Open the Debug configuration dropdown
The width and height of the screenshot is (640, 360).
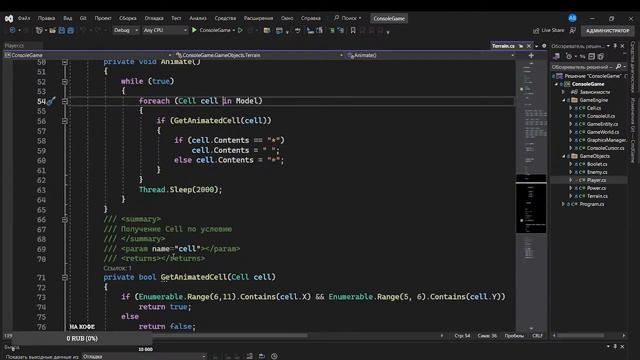tap(126, 30)
